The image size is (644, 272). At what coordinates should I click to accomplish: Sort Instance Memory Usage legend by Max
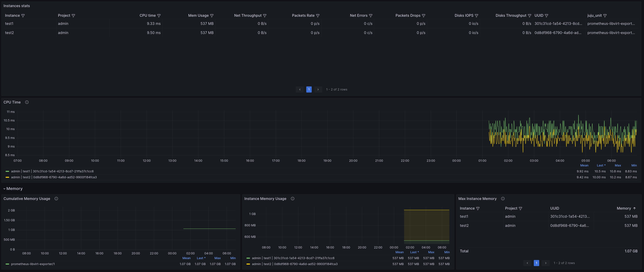click(x=431, y=252)
